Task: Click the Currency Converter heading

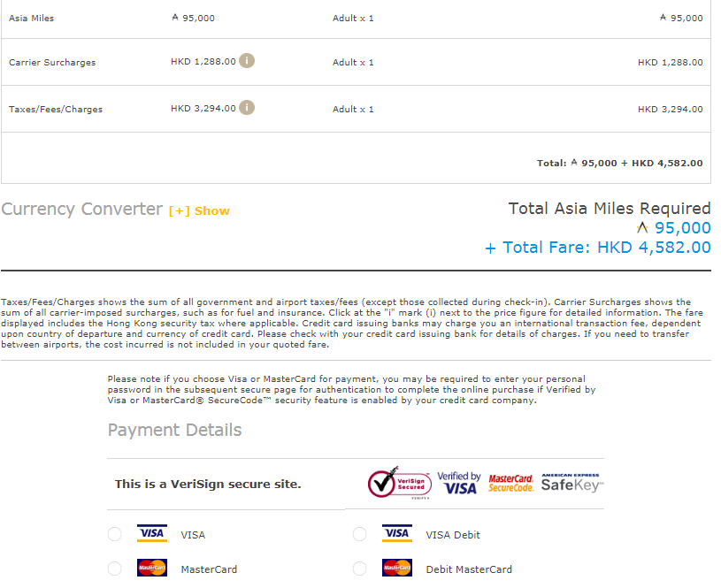Action: click(x=82, y=210)
